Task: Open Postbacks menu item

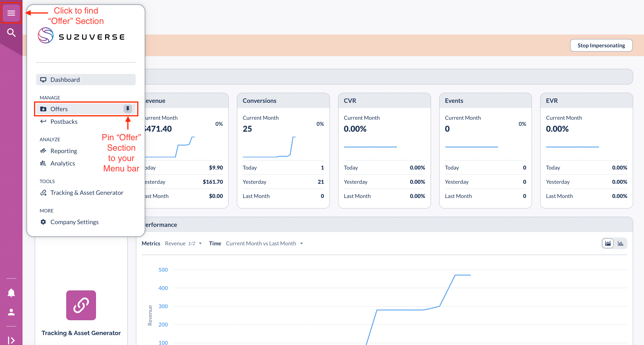Action: pyautogui.click(x=64, y=122)
